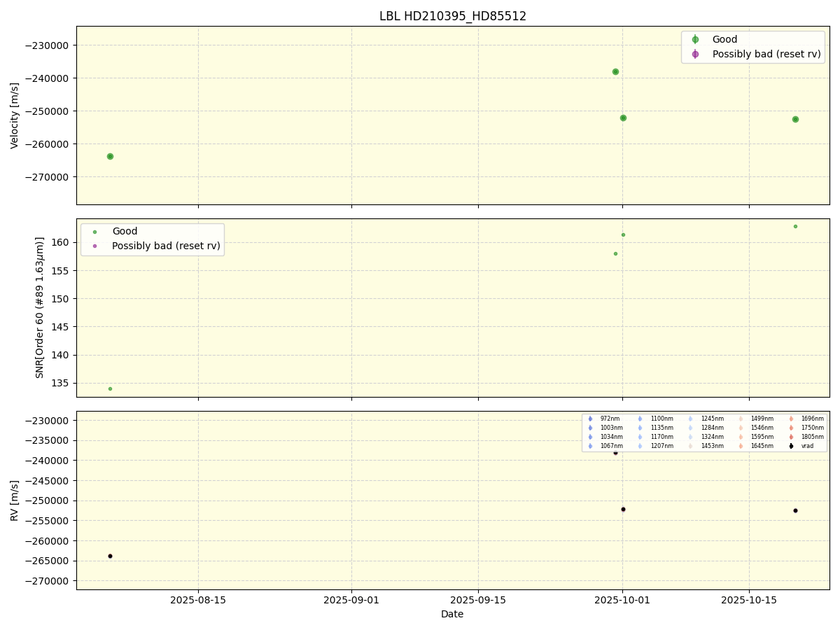The height and width of the screenshot is (630, 840).
Task: Click the 2025-09-01 date tick label
Action: point(351,600)
